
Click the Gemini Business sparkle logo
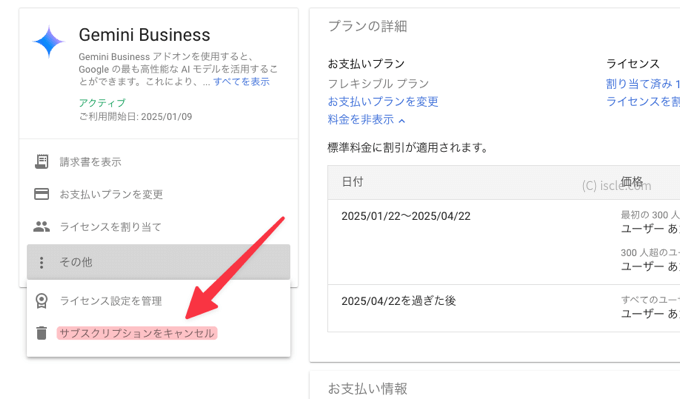pyautogui.click(x=49, y=42)
